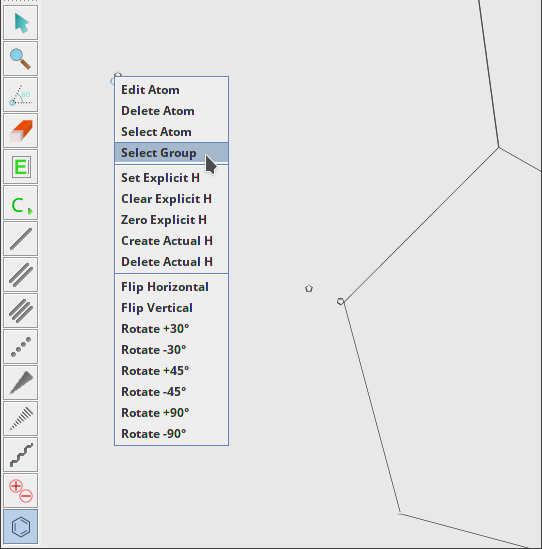
Task: Choose Edit Atom from context menu
Action: [x=172, y=90]
